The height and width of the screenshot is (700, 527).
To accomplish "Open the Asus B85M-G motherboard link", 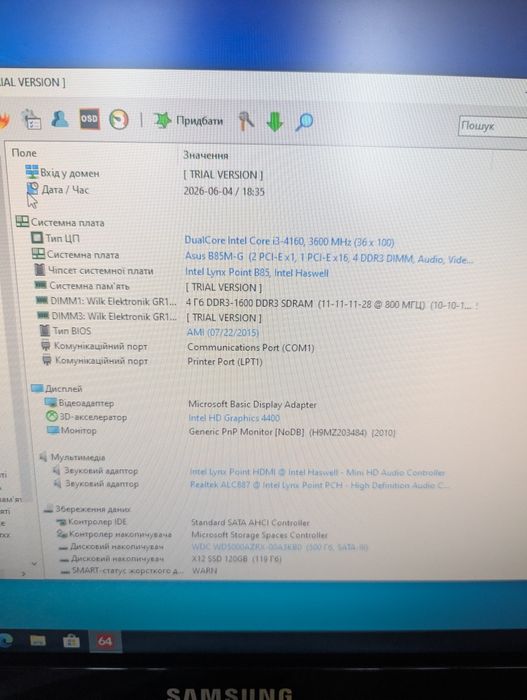I will (329, 258).
